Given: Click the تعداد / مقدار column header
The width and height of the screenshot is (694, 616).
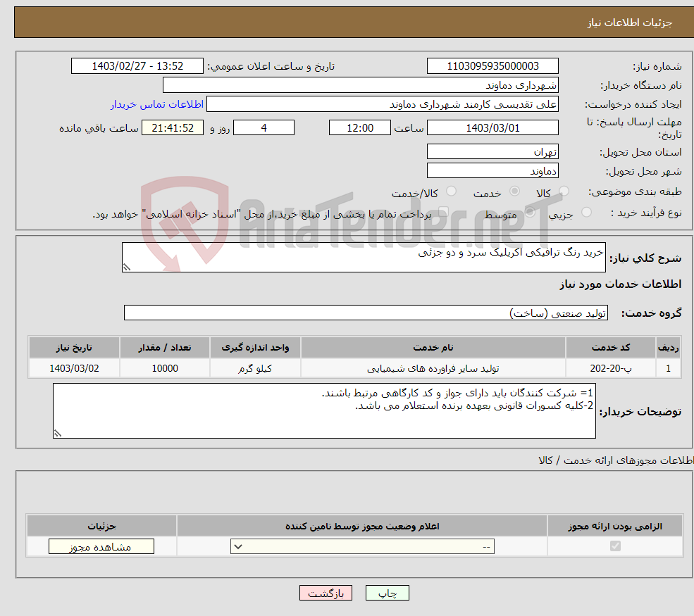Looking at the screenshot, I should (x=165, y=348).
